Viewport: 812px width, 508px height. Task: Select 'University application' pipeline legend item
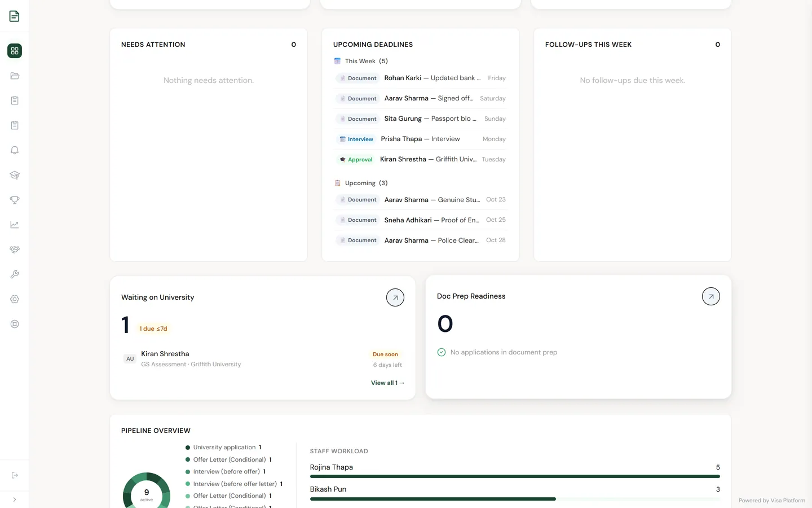(x=223, y=448)
